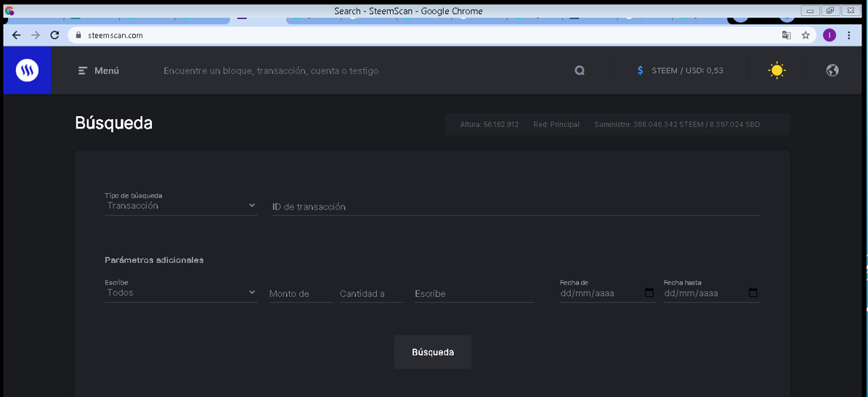
Task: Open Chrome three-dot menu
Action: point(849,36)
